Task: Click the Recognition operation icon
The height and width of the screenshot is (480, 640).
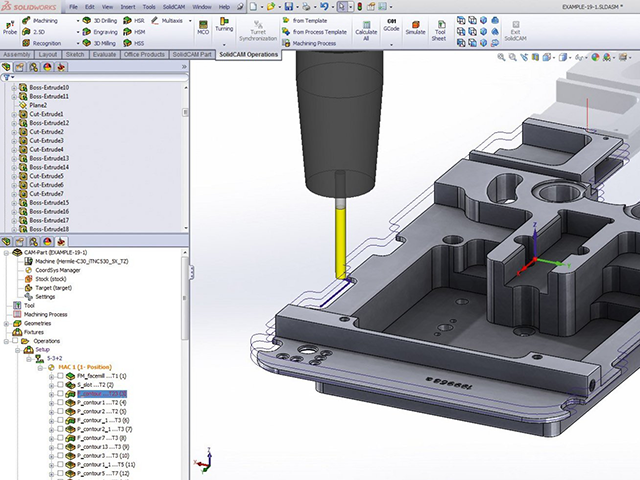Action: [x=26, y=43]
